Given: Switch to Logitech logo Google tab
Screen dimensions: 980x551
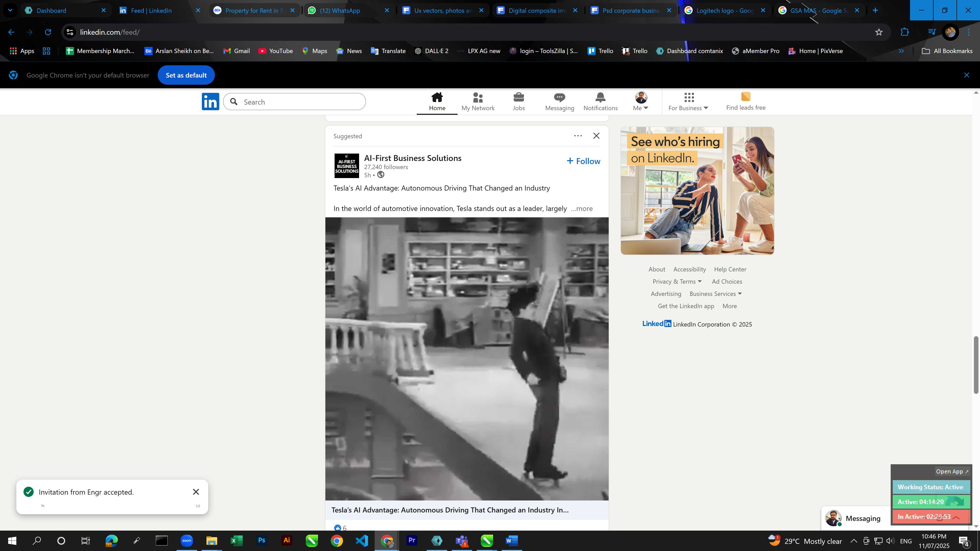Looking at the screenshot, I should coord(725,10).
